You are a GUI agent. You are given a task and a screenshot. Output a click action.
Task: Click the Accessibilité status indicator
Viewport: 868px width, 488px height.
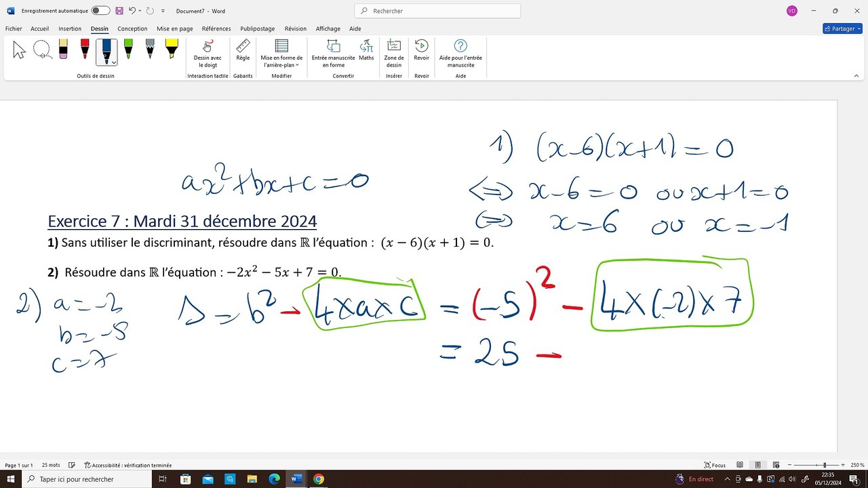[127, 465]
